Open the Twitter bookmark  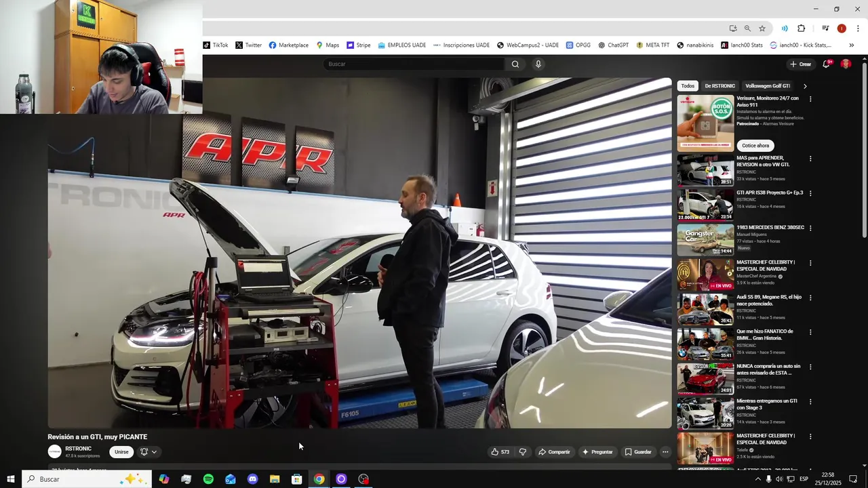pos(248,45)
